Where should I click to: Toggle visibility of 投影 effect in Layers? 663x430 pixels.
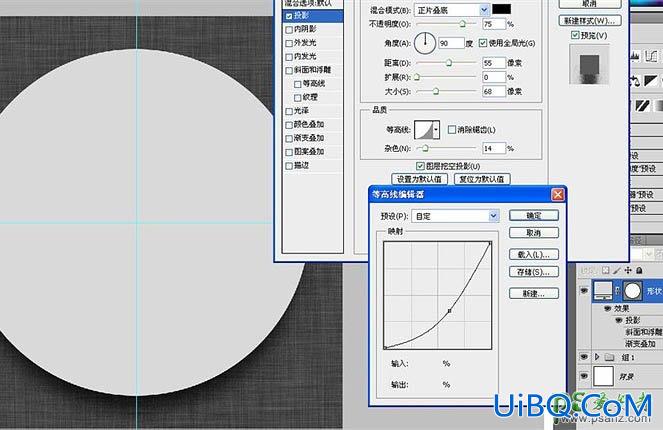point(619,320)
